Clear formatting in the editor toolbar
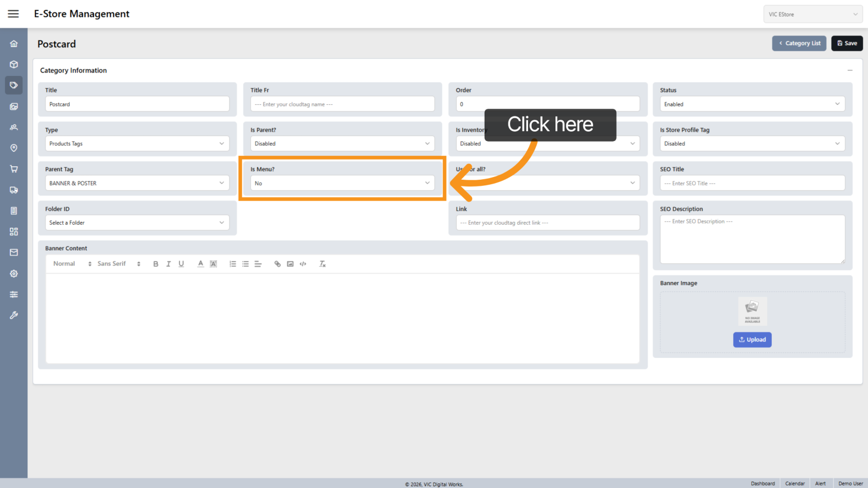The width and height of the screenshot is (868, 488). pyautogui.click(x=322, y=264)
